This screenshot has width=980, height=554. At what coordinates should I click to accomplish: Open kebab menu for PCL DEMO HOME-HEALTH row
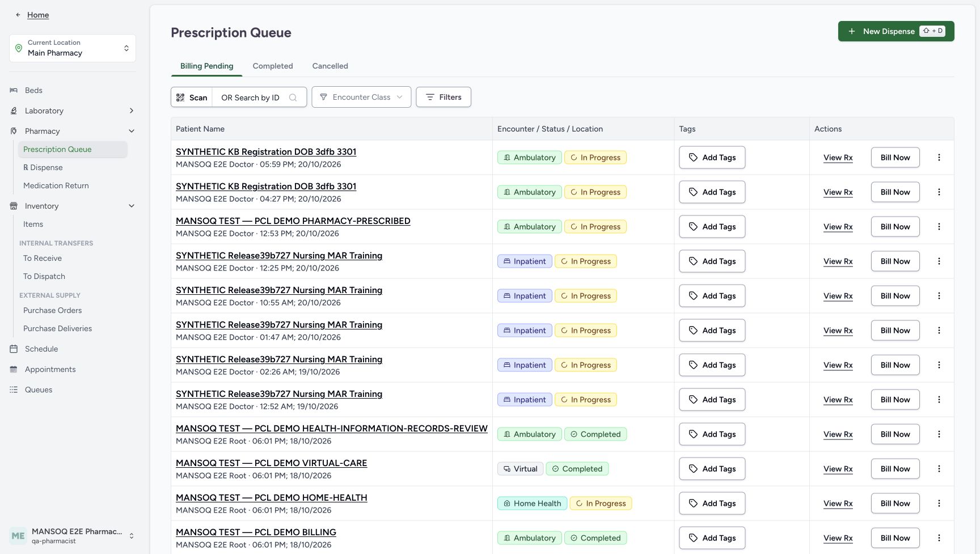pyautogui.click(x=939, y=504)
